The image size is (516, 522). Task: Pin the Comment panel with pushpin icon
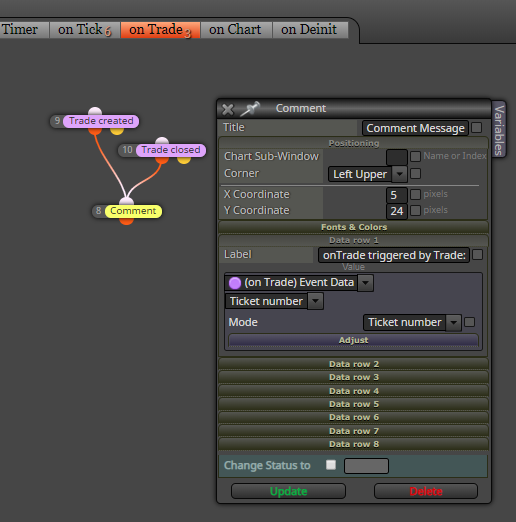250,109
